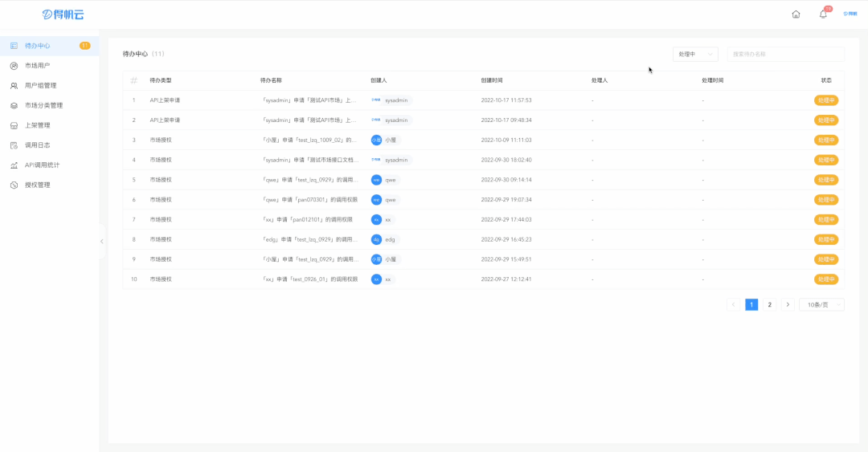Click the 创建时间 column header

(x=492, y=81)
